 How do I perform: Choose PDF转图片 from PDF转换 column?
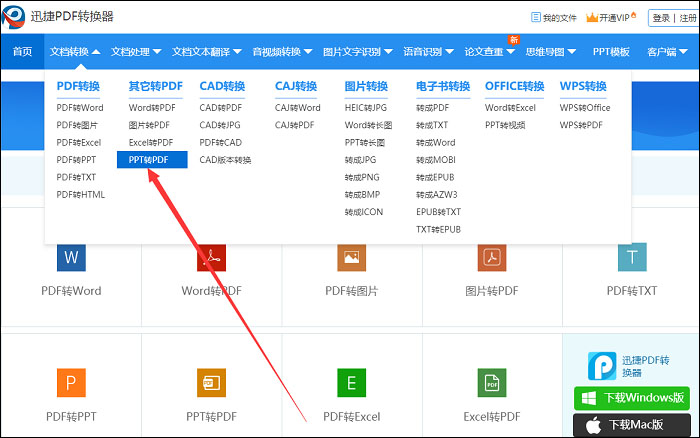point(77,125)
